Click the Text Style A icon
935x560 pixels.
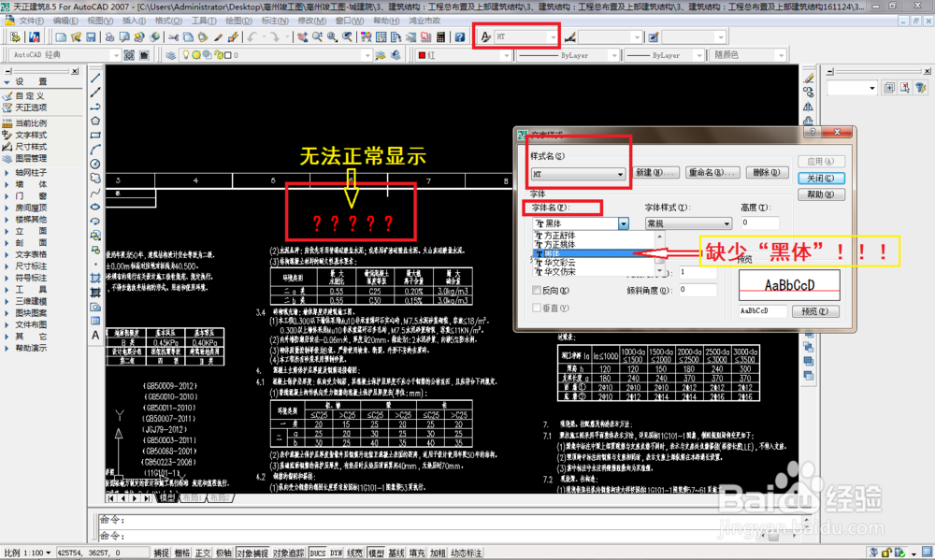point(485,37)
